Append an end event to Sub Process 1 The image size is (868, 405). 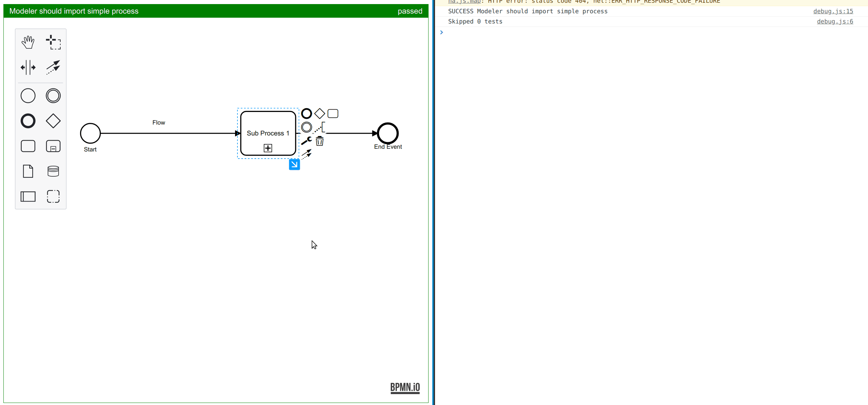pyautogui.click(x=306, y=113)
